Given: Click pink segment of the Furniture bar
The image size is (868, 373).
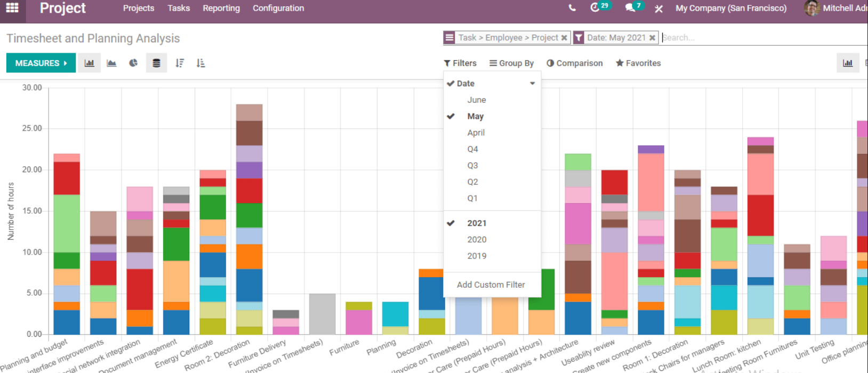Looking at the screenshot, I should pyautogui.click(x=359, y=322).
